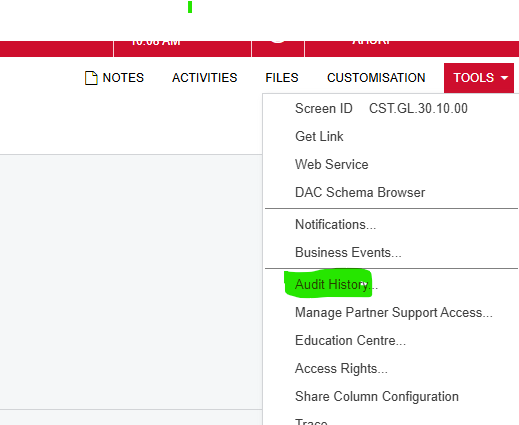Open the FILES attachments

(282, 78)
